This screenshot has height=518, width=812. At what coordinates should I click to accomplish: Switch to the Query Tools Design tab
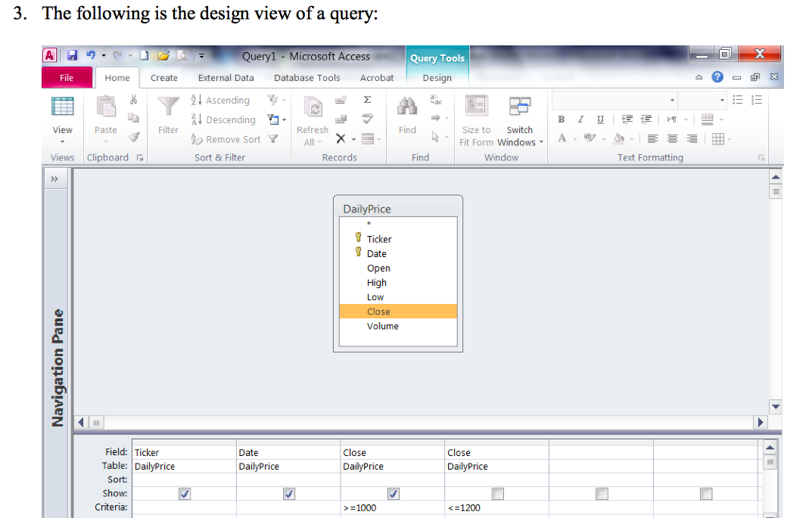(x=437, y=78)
